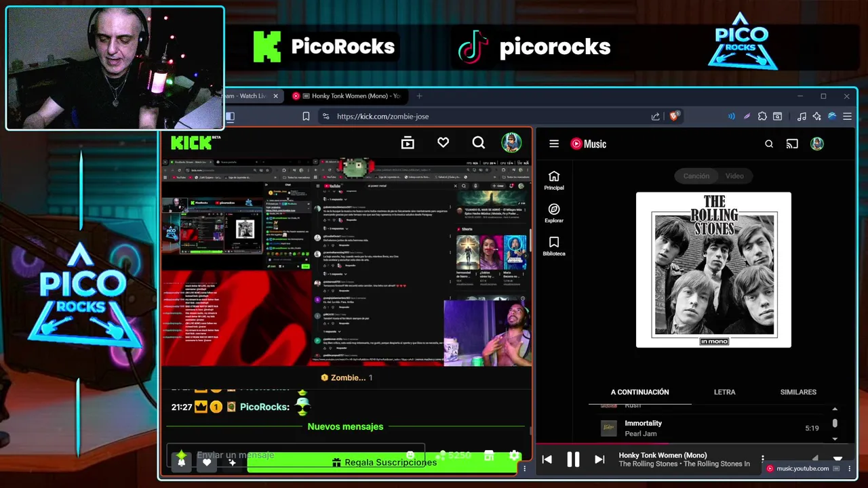Viewport: 868px width, 488px height.
Task: Click the heart icon below chat input
Action: pos(207,462)
